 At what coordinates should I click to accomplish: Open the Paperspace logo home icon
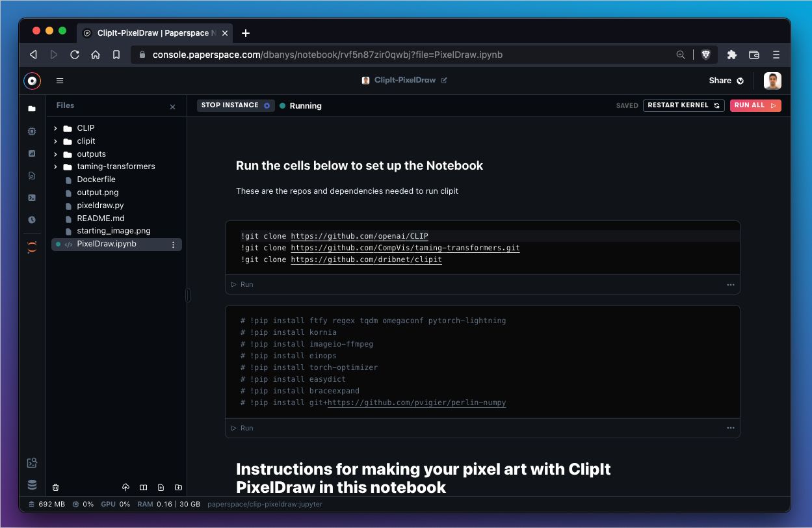[32, 81]
